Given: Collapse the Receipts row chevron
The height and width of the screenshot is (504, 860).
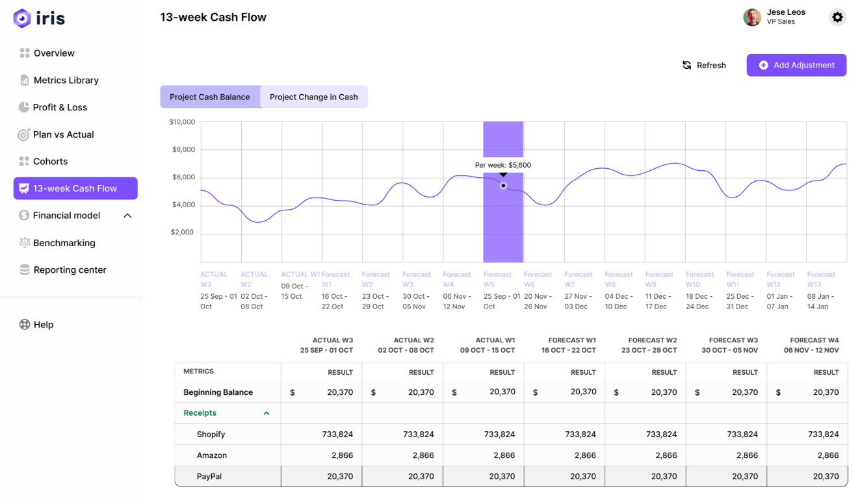Looking at the screenshot, I should tap(267, 413).
